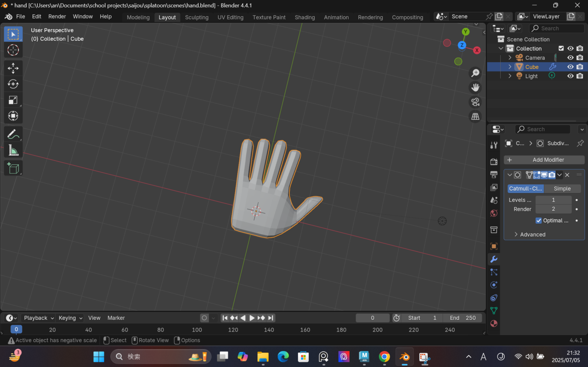Select the Select Box tool
Viewport: 588px width, 367px height.
(x=13, y=34)
